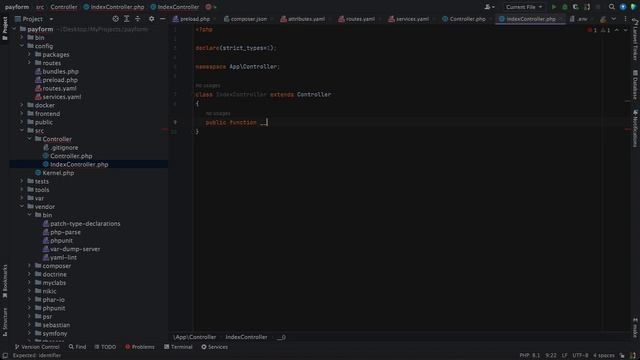Viewport: 640px width, 360px height.
Task: Go to previous highlighted error arrow
Action: coord(617,30)
